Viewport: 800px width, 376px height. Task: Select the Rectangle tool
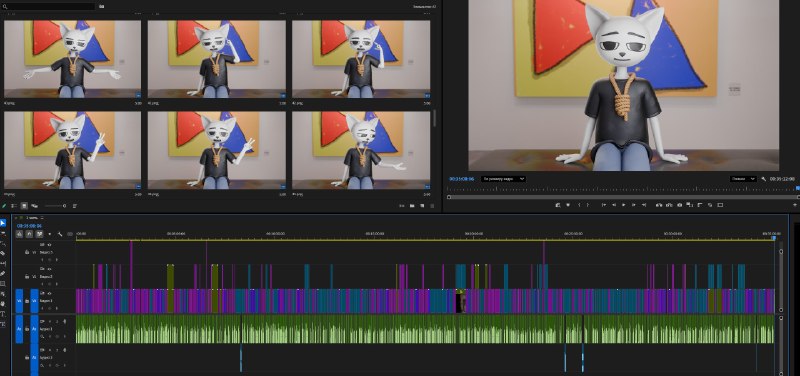tap(4, 284)
